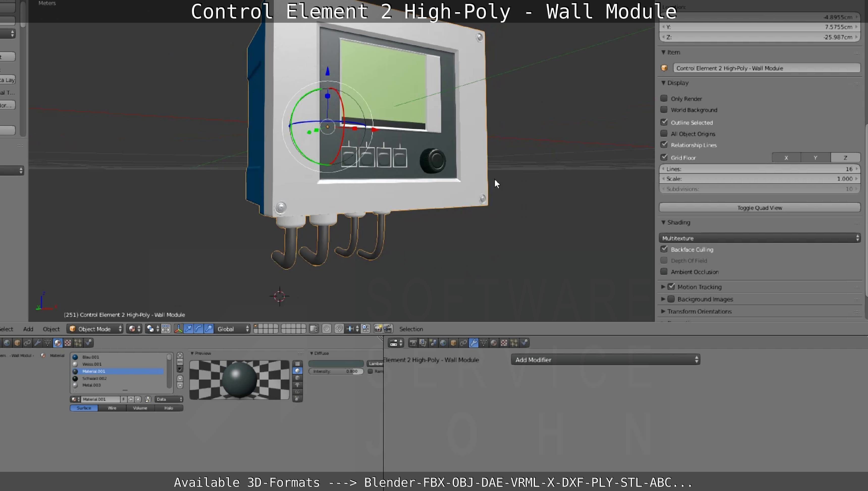This screenshot has height=491, width=868.
Task: Open Render Layers tab in modifier properties editor
Action: (x=423, y=343)
